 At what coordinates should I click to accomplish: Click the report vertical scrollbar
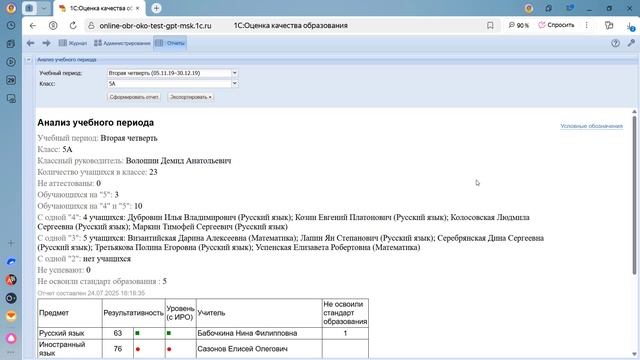coord(634,195)
